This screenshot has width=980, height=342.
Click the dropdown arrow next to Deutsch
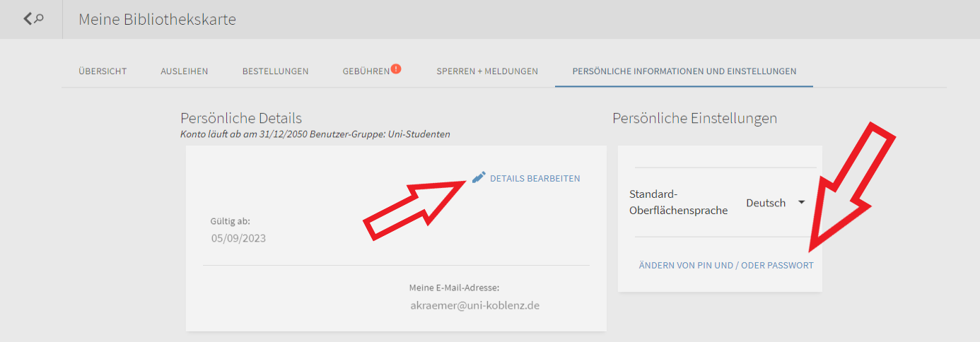tap(801, 202)
